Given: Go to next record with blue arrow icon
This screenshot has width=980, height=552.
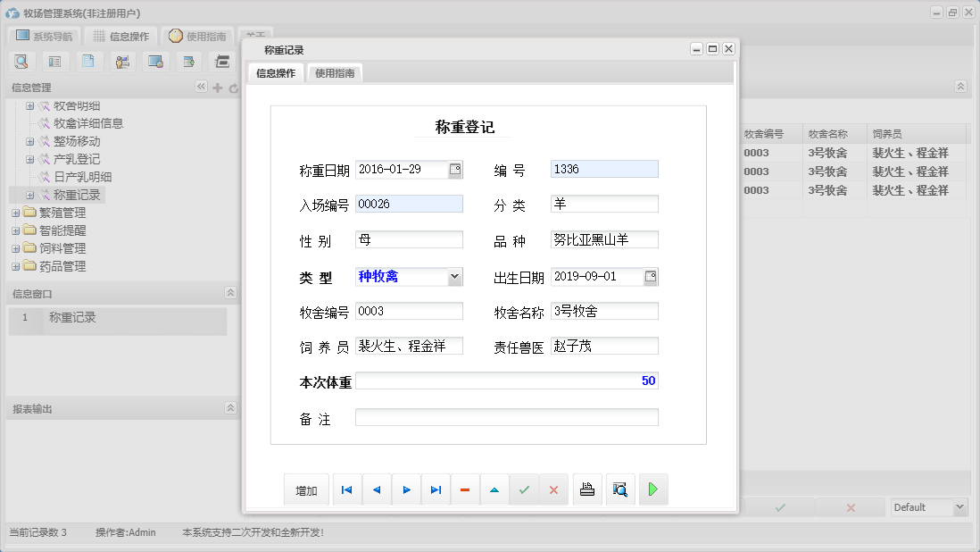Looking at the screenshot, I should point(406,489).
